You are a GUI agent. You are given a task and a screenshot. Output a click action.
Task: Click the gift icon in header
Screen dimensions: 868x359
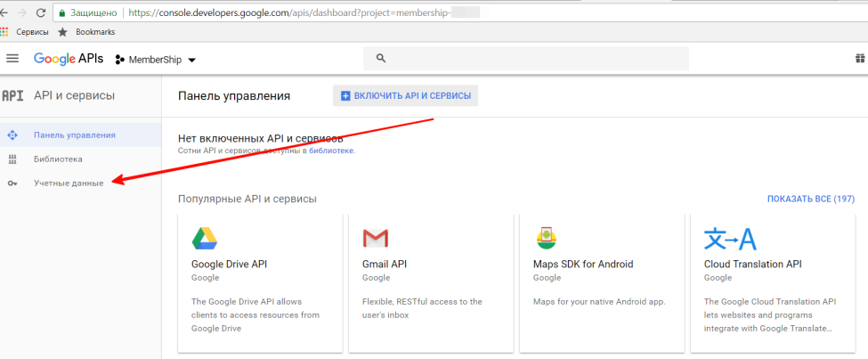click(859, 59)
